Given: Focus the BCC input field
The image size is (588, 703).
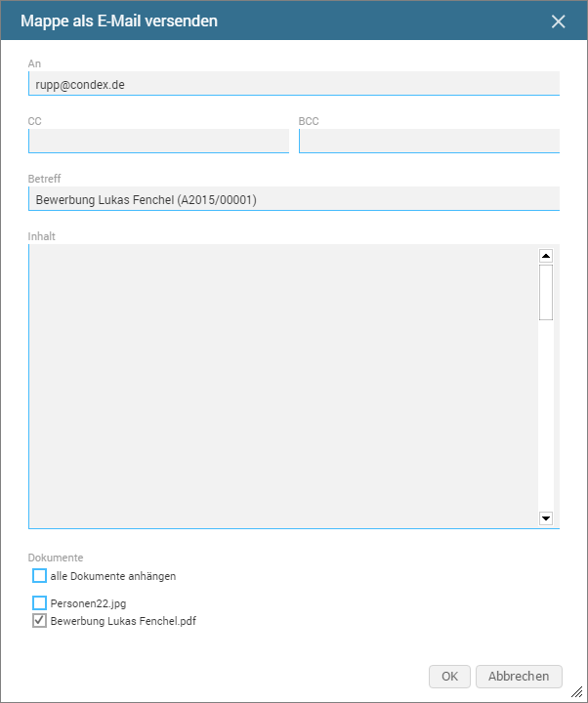Looking at the screenshot, I should [429, 142].
